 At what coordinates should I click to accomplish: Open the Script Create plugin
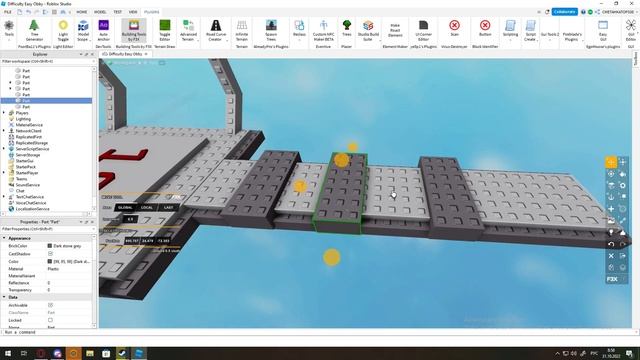click(530, 31)
